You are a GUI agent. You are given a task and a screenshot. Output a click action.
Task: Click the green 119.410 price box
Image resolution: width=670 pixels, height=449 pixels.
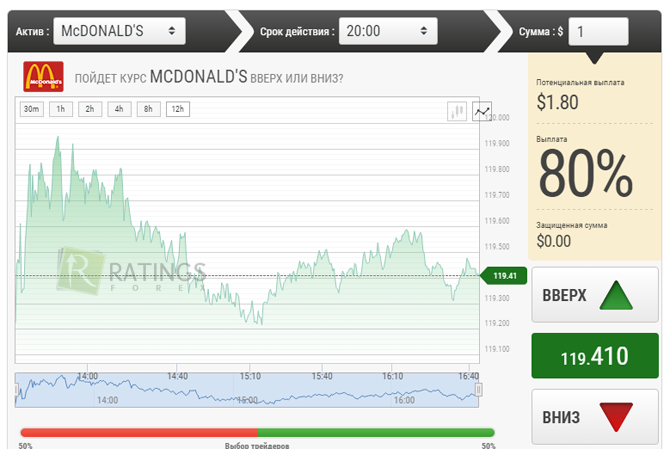[x=595, y=356]
